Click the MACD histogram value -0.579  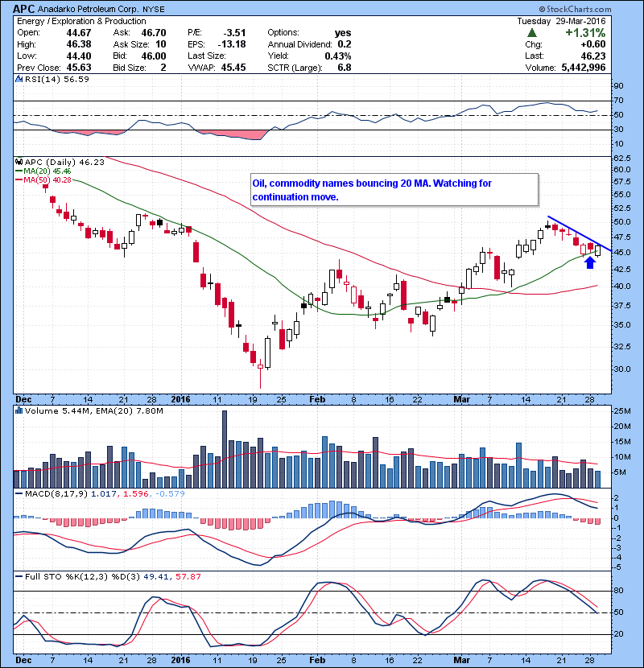pyautogui.click(x=170, y=494)
